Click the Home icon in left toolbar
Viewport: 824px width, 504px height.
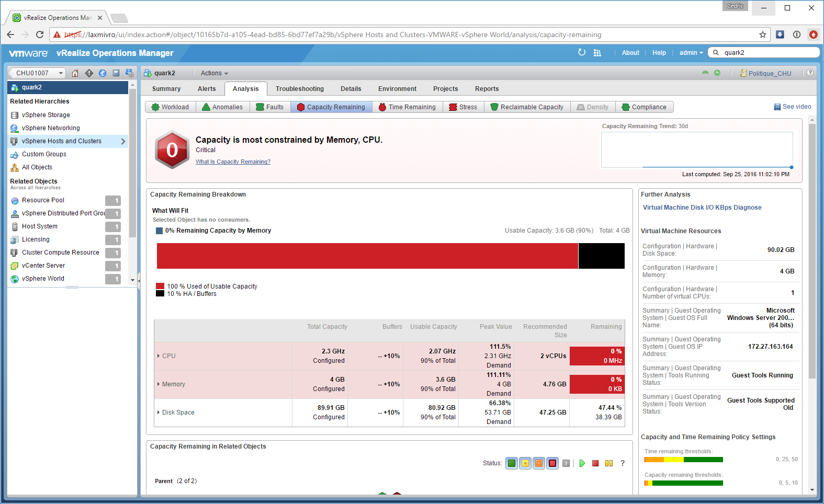[75, 73]
